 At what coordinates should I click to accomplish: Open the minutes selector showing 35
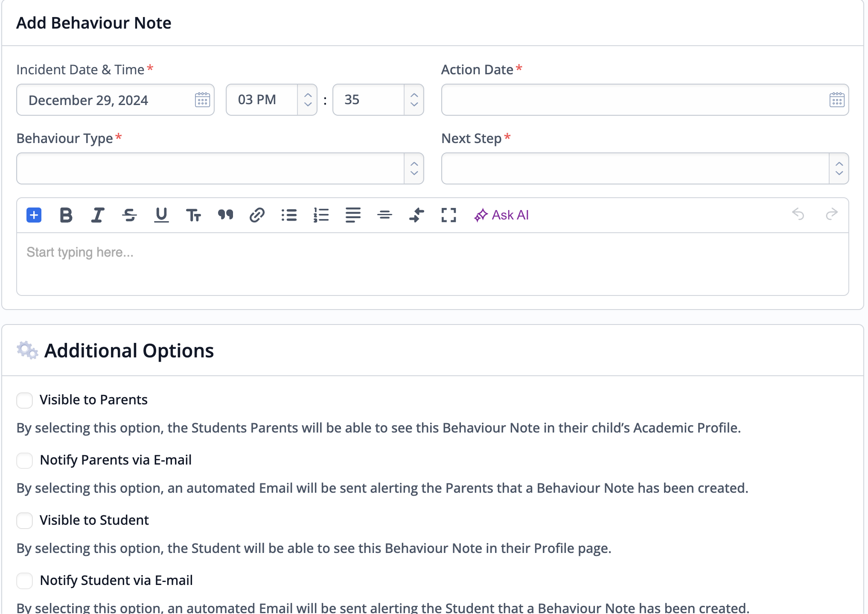tap(378, 100)
